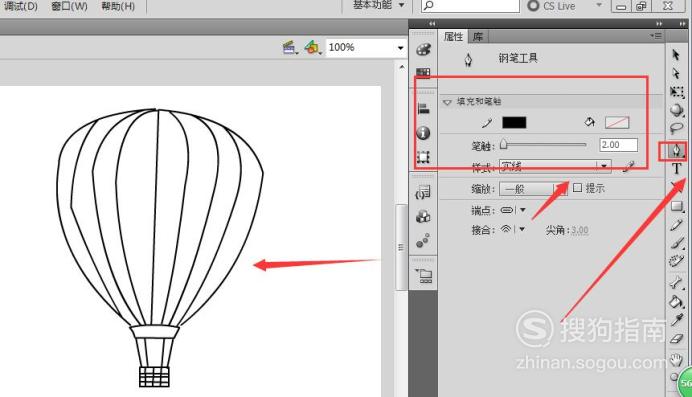This screenshot has width=692, height=397.
Task: Click the CS Live button
Action: coord(551,6)
